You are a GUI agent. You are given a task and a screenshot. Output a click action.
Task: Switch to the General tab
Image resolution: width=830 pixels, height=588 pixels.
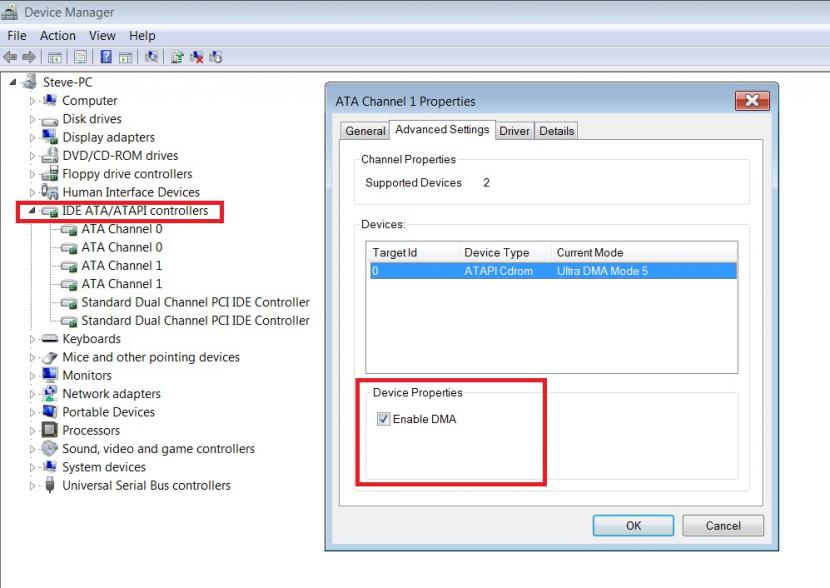pos(365,131)
